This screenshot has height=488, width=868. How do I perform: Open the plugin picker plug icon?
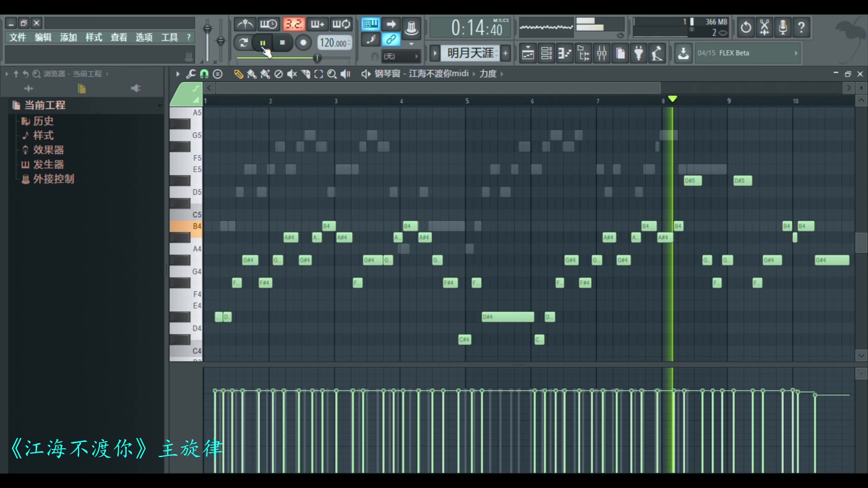[639, 54]
